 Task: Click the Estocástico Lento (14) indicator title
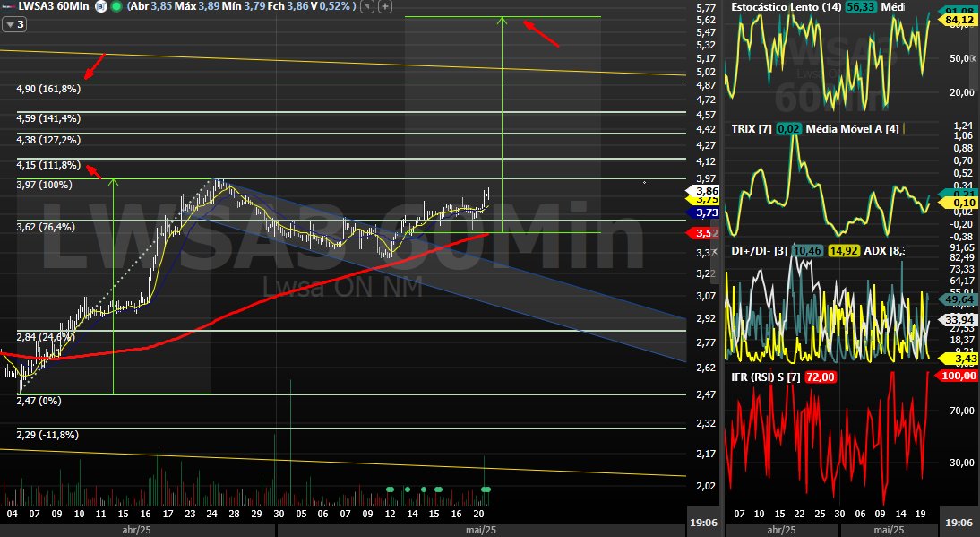[787, 7]
